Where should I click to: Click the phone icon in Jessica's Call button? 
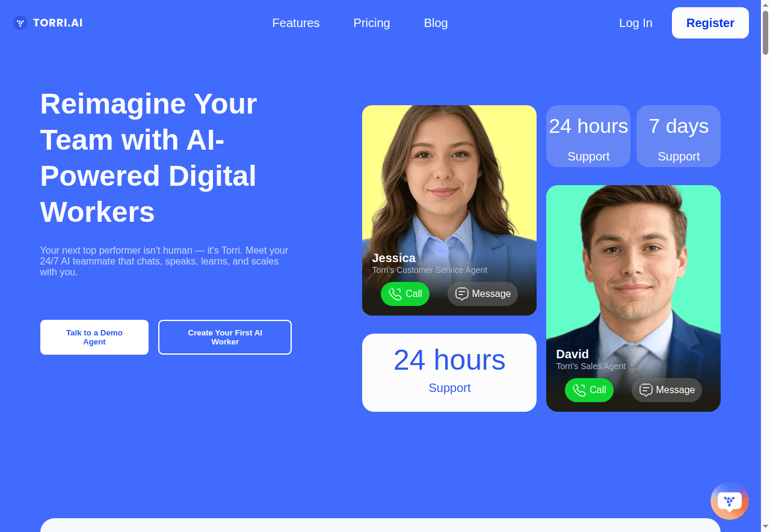(x=395, y=294)
